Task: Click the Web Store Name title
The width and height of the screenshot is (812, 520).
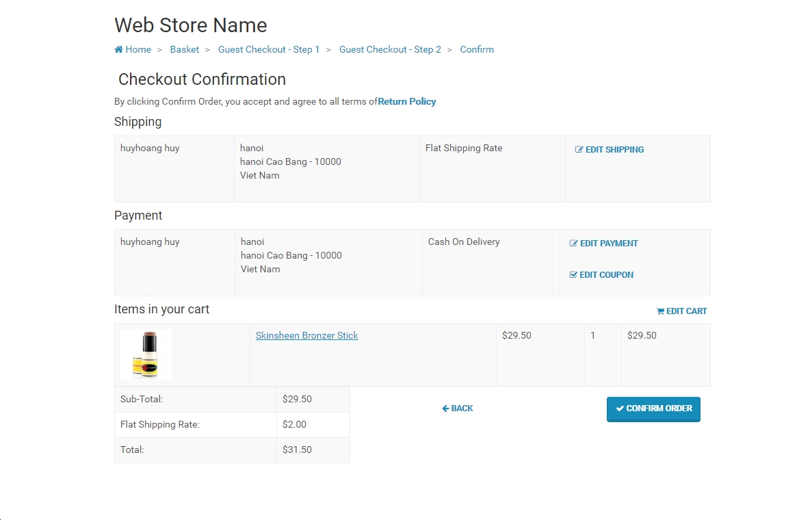Action: pos(191,25)
